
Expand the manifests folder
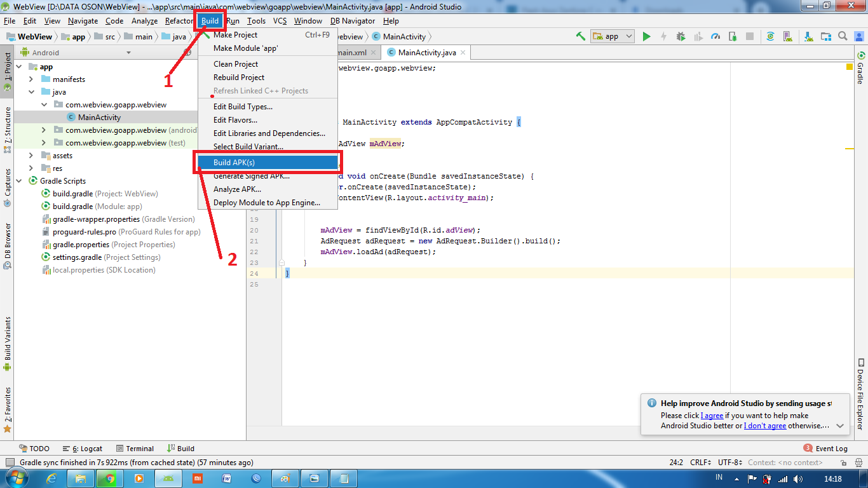pos(31,79)
